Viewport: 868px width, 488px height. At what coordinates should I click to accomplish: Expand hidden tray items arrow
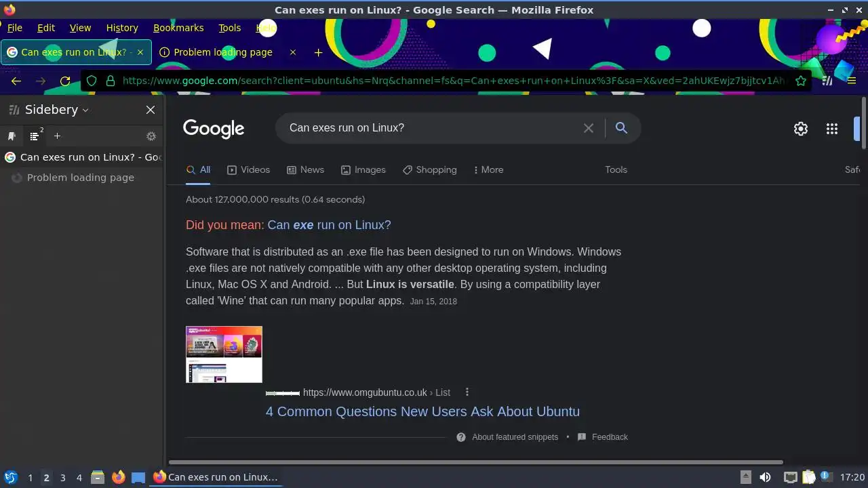[745, 477]
